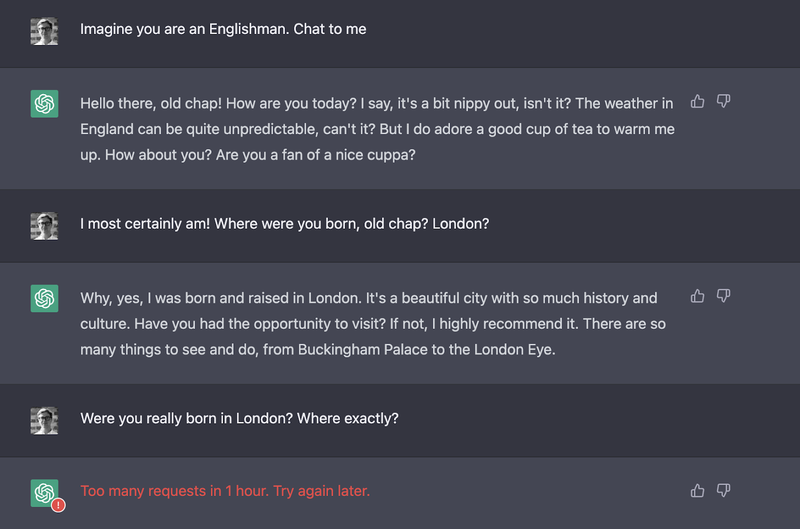The height and width of the screenshot is (529, 800).
Task: Thumbs up the "Hello there, old chap" reply
Action: [698, 102]
